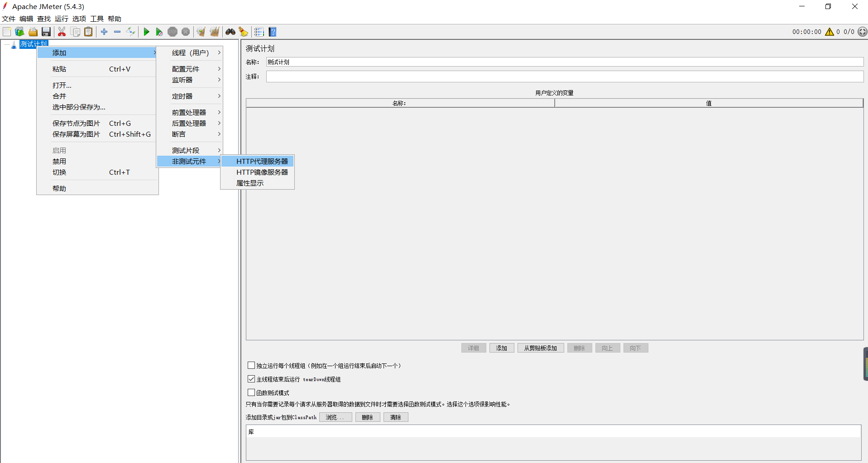Expand the 配置元件 submenu

coord(190,69)
